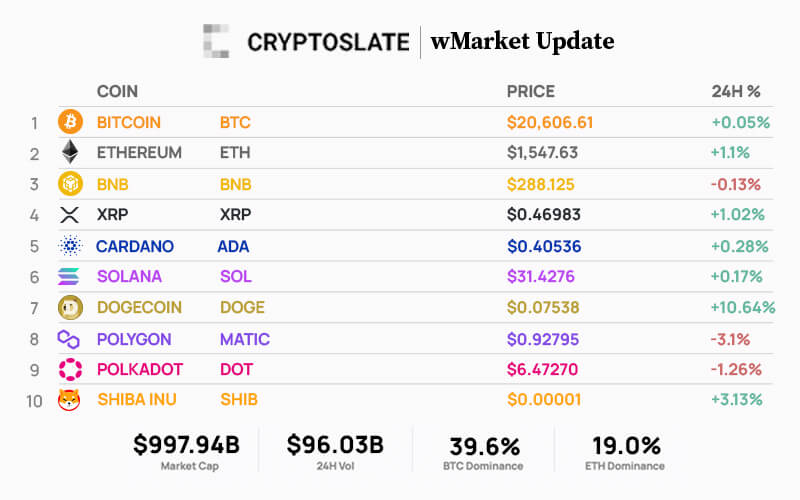This screenshot has width=800, height=500.
Task: Click the COIN column header
Action: coord(117,92)
